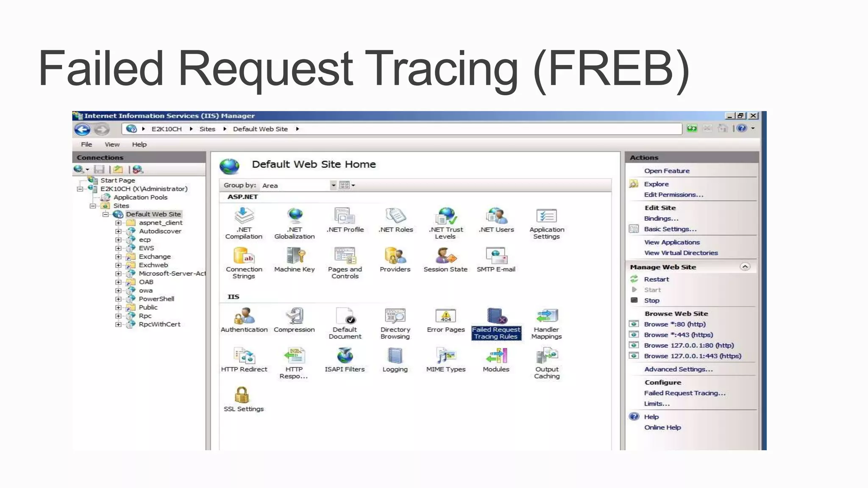Open the File menu
This screenshot has width=868, height=488.
(86, 144)
